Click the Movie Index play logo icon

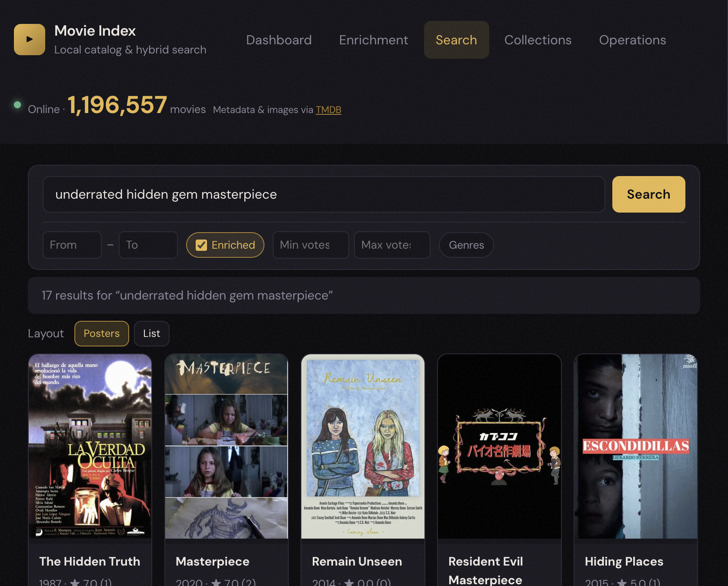[30, 40]
